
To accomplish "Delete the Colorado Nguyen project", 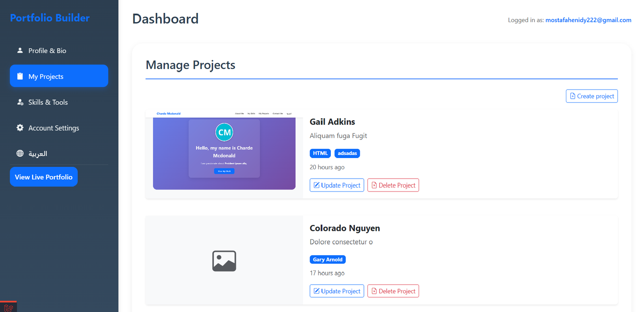I will pos(393,291).
